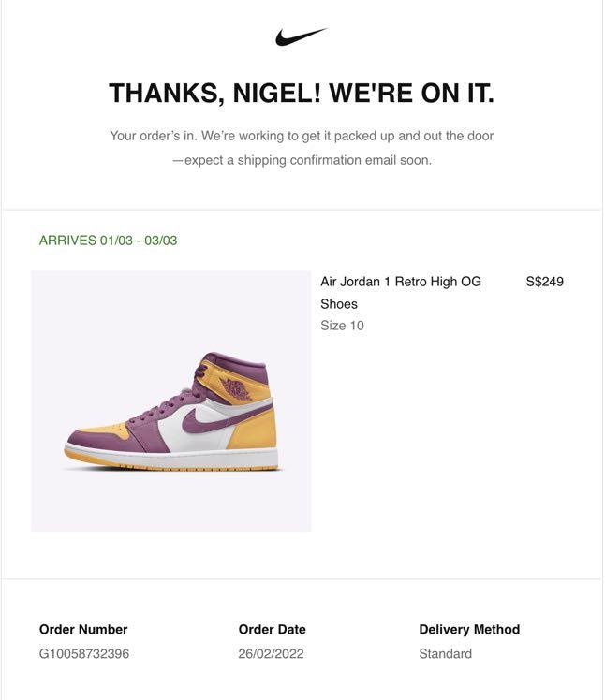
Task: Click the 'Your order's in' sentence line
Action: [302, 136]
